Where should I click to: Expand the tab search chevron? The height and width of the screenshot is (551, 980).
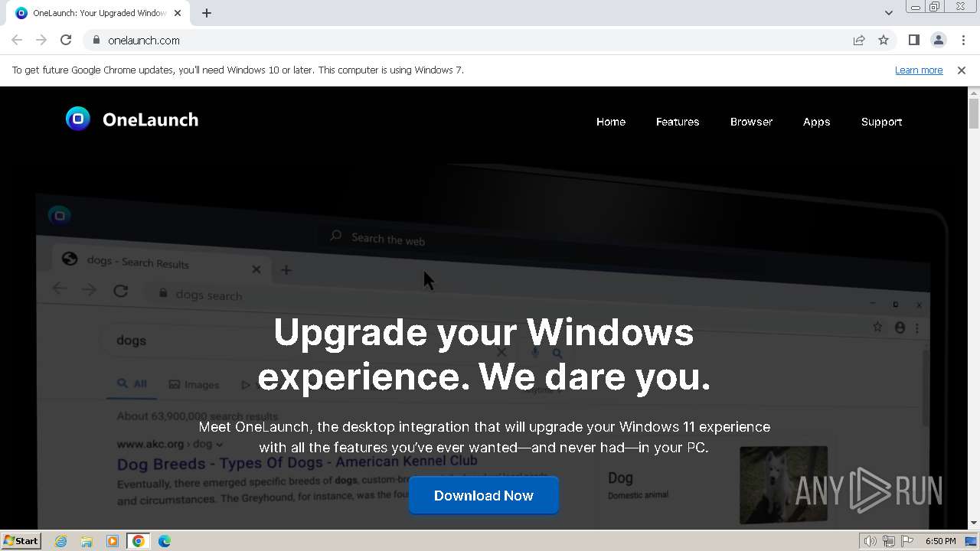[888, 13]
